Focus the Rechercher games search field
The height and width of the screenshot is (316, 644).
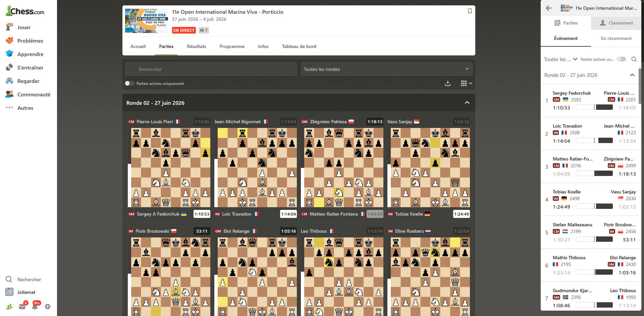tap(211, 69)
